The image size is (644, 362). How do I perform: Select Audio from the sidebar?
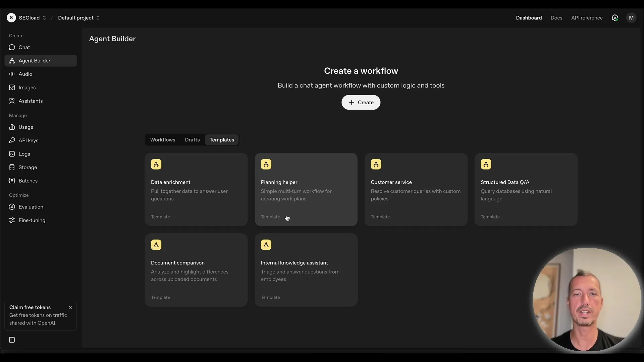click(x=25, y=74)
